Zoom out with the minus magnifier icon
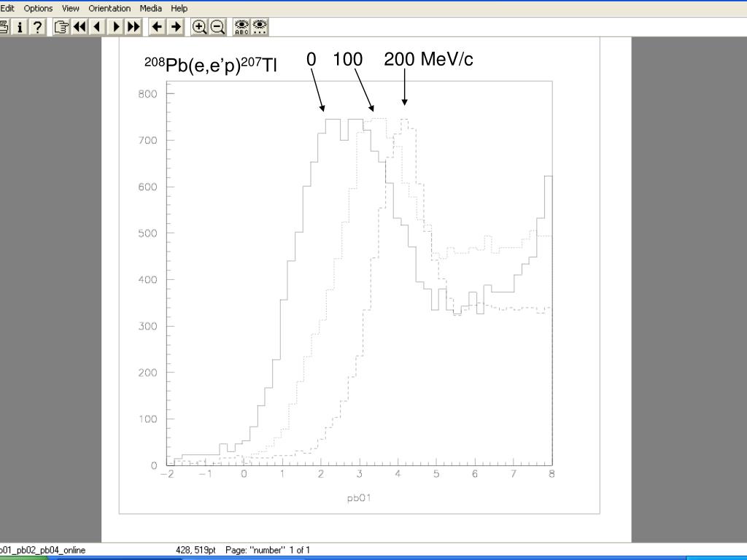 click(217, 27)
